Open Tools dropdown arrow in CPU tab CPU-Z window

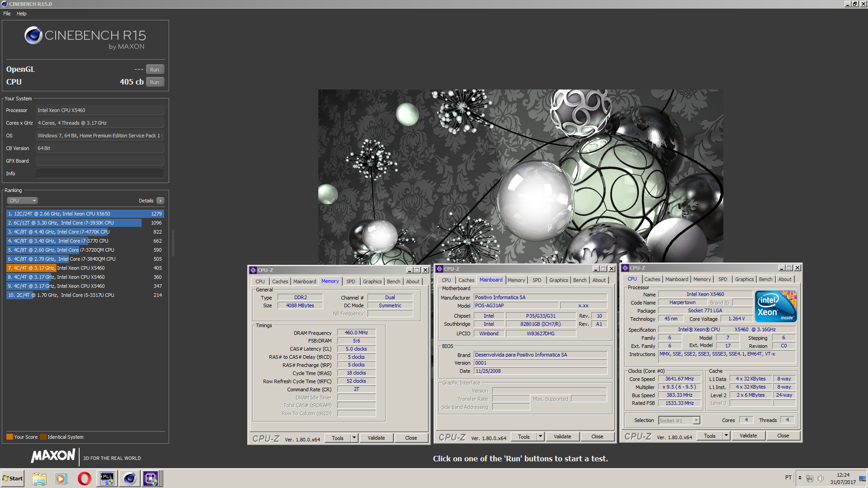726,436
